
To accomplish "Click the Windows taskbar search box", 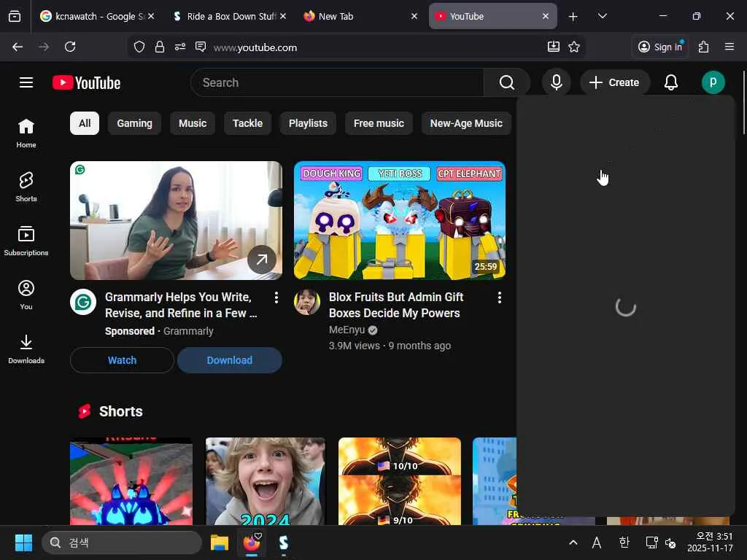I will tap(122, 542).
